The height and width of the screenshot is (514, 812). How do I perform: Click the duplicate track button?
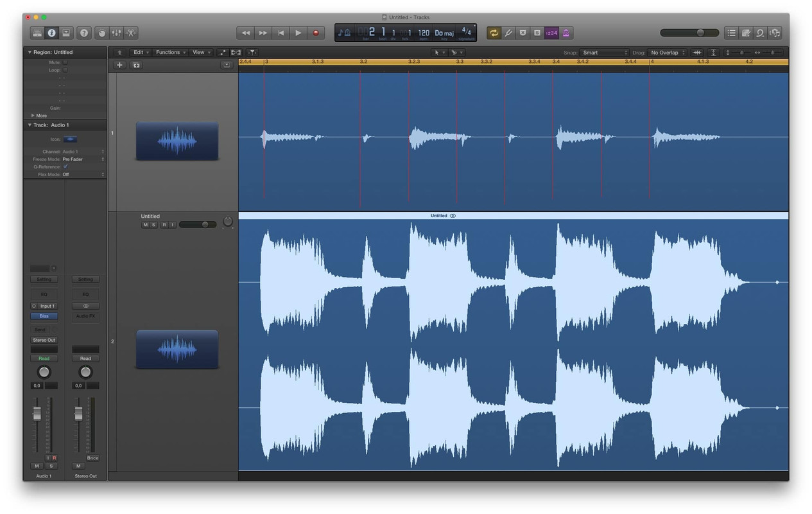pyautogui.click(x=136, y=65)
